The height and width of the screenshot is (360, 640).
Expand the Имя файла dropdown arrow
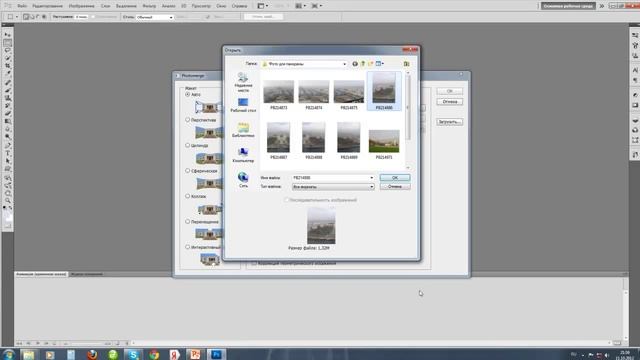[x=371, y=178]
